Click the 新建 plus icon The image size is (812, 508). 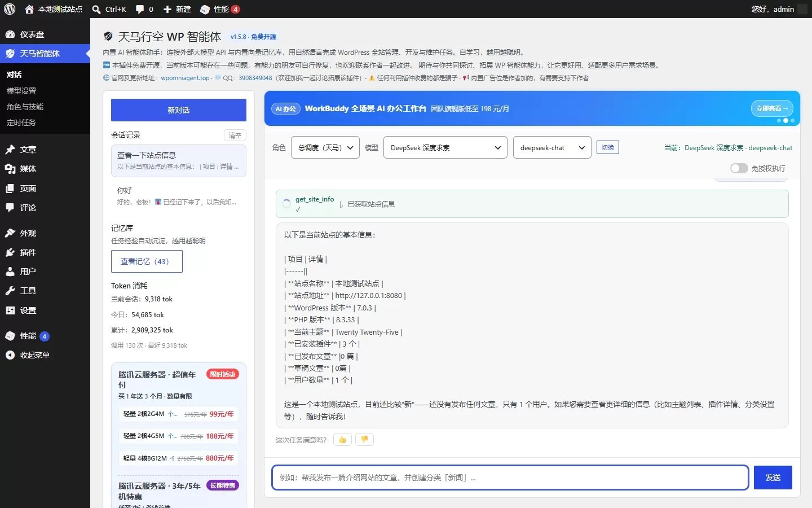167,9
